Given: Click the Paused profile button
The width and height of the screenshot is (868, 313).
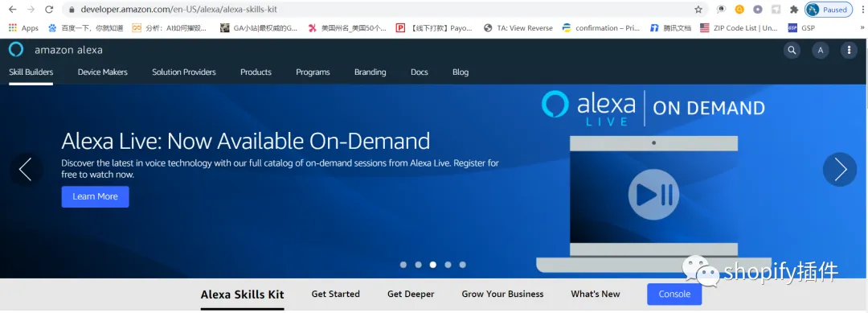Looking at the screenshot, I should coord(828,10).
